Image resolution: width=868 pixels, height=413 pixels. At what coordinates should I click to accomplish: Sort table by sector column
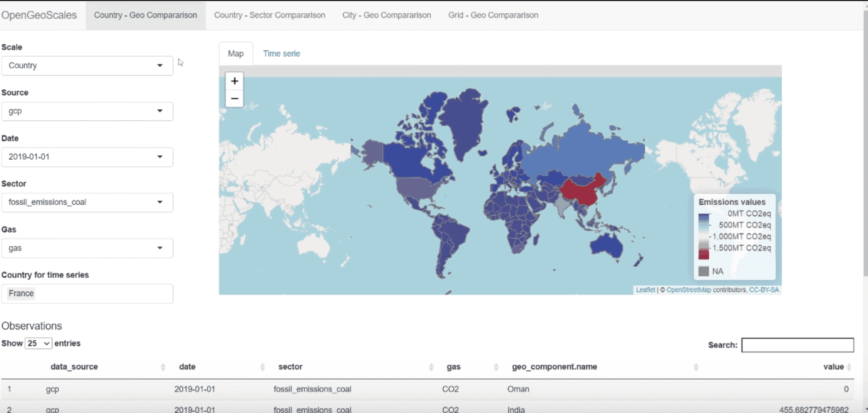point(290,367)
